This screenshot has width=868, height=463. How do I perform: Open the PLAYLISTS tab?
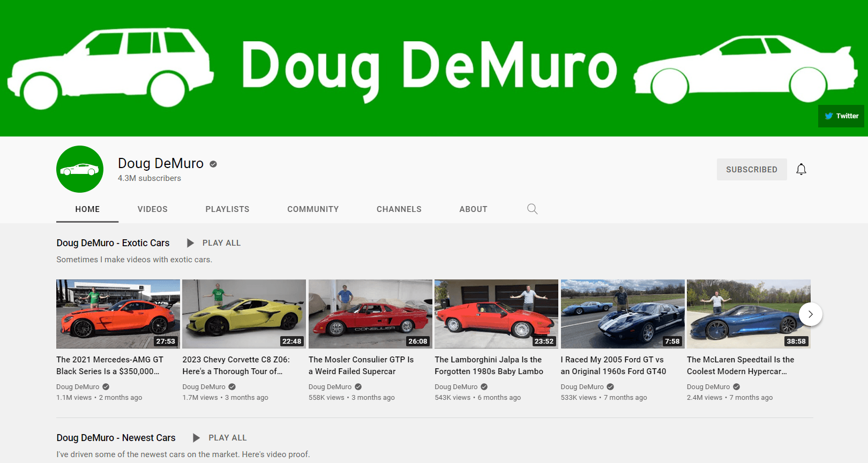pyautogui.click(x=227, y=209)
